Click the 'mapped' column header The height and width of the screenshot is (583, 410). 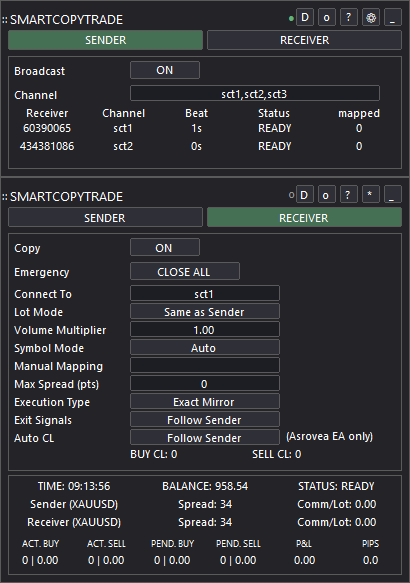pyautogui.click(x=359, y=113)
